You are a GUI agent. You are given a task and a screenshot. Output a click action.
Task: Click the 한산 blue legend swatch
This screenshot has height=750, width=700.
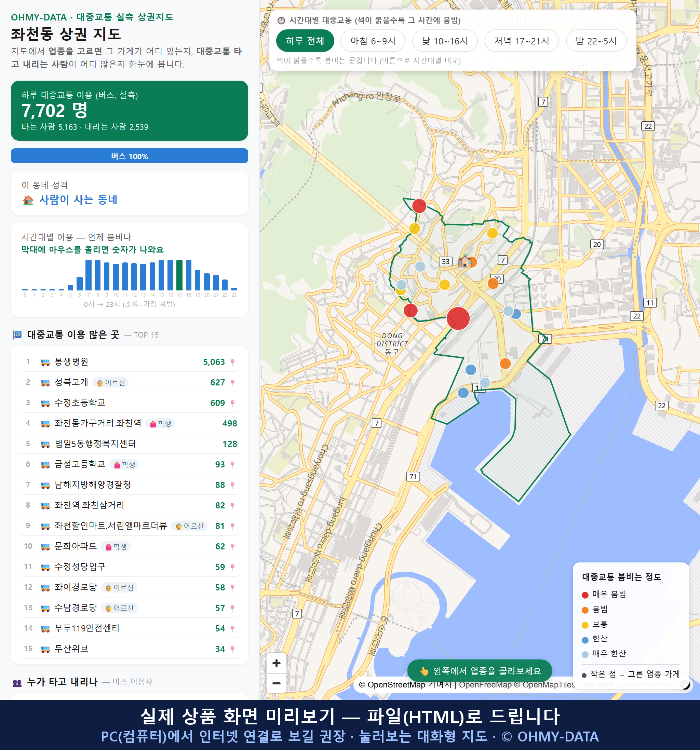point(585,640)
